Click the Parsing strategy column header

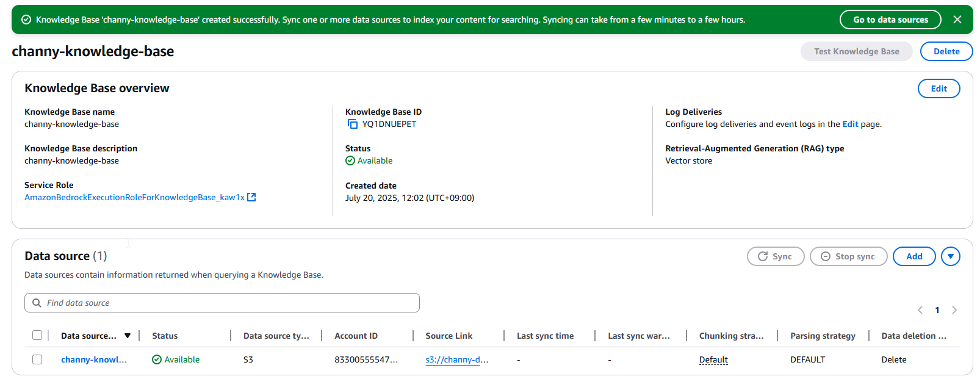click(x=823, y=336)
